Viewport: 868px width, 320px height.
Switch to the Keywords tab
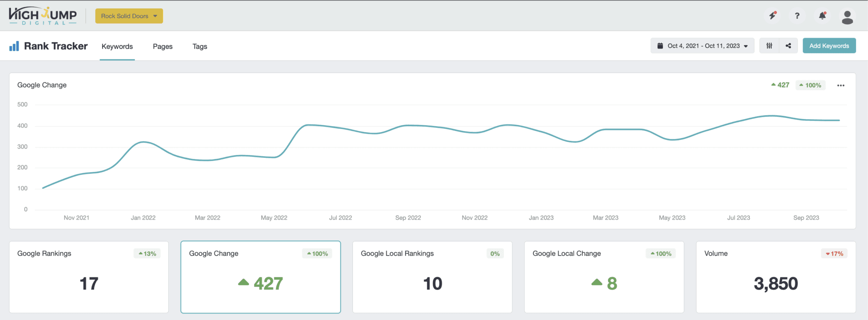point(117,47)
